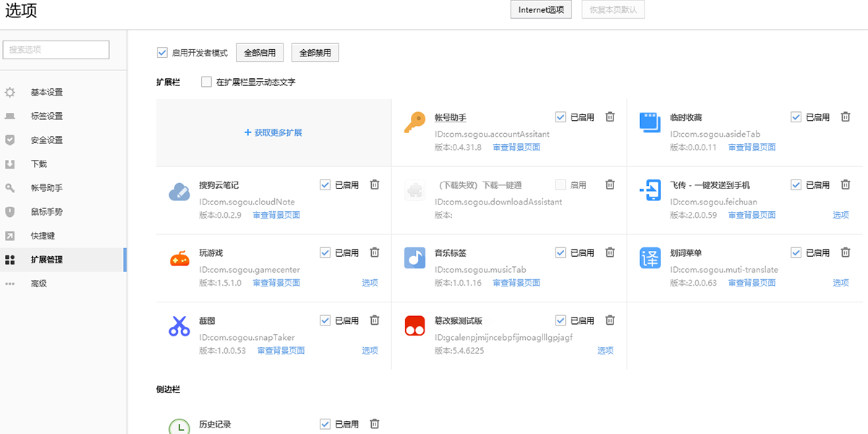
Task: Click 恢复本页默认 button
Action: [613, 10]
